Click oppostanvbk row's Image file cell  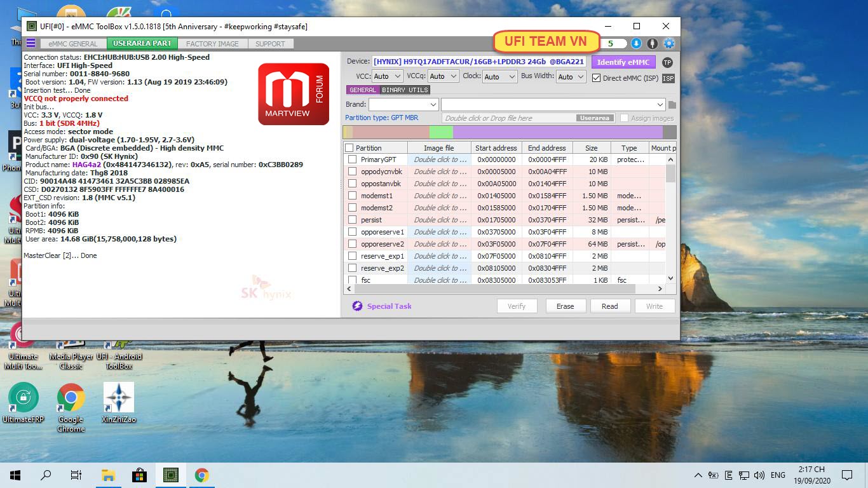point(439,184)
